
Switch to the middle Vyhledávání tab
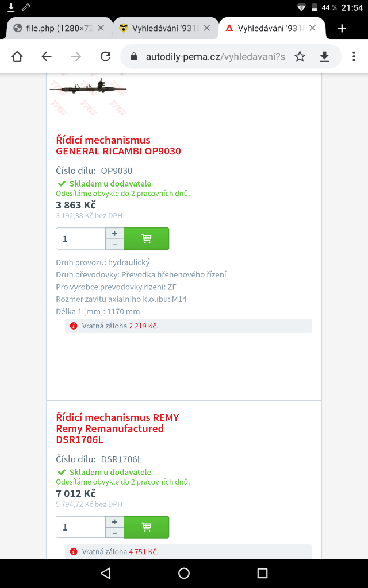click(160, 28)
